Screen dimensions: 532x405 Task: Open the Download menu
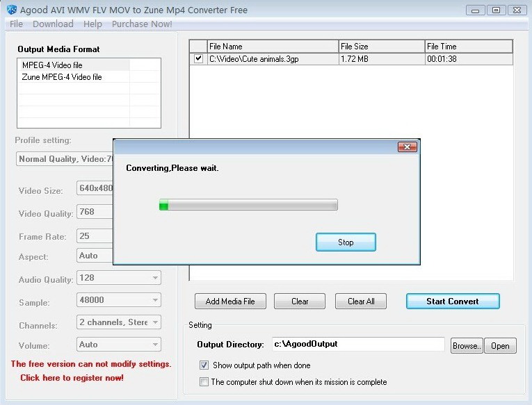point(53,24)
